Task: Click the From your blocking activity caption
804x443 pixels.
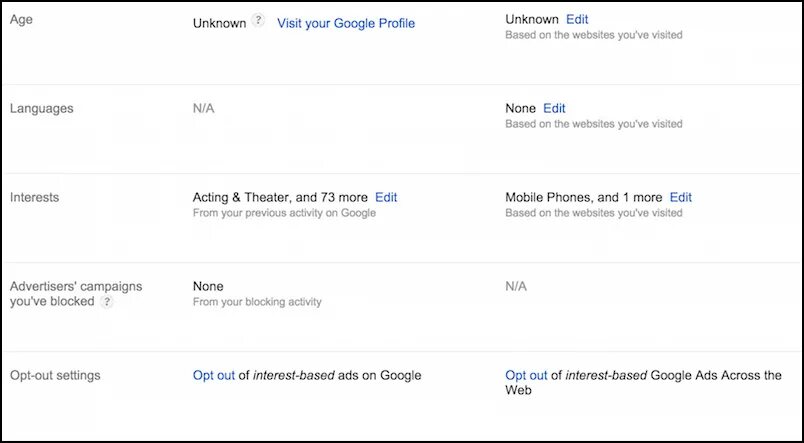Action: [257, 302]
